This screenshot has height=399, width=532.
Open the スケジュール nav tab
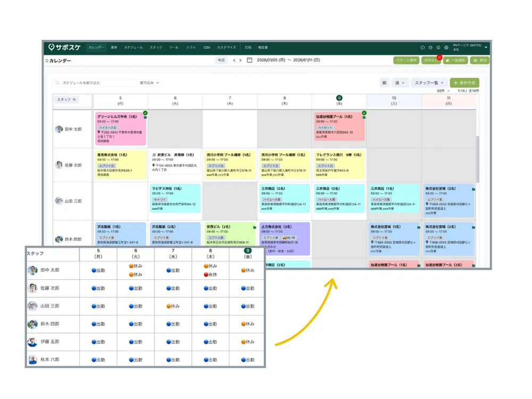(134, 47)
